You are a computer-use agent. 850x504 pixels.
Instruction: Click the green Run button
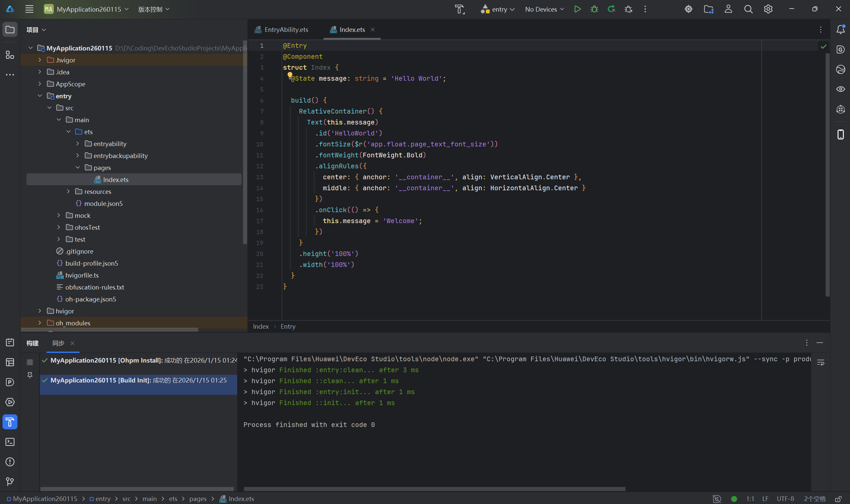pos(577,9)
